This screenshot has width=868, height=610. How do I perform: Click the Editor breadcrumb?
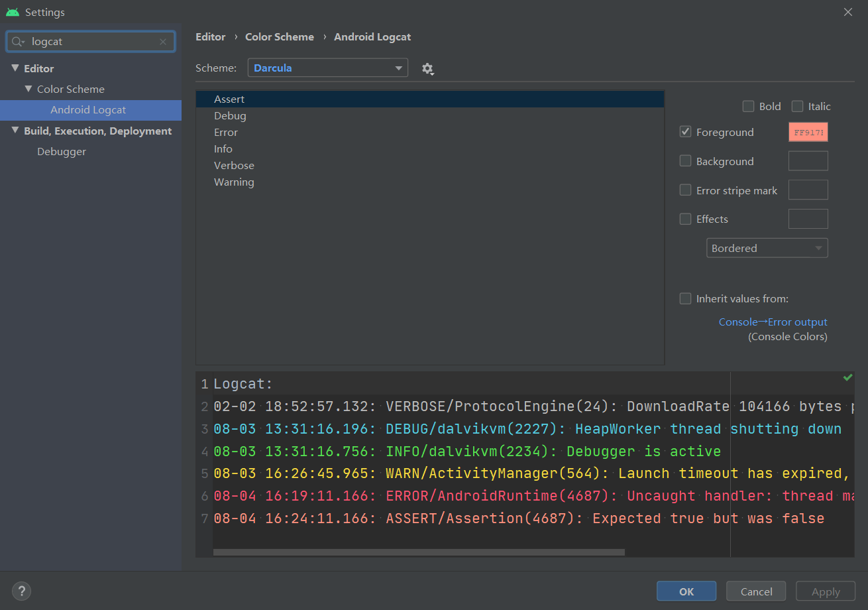point(211,37)
